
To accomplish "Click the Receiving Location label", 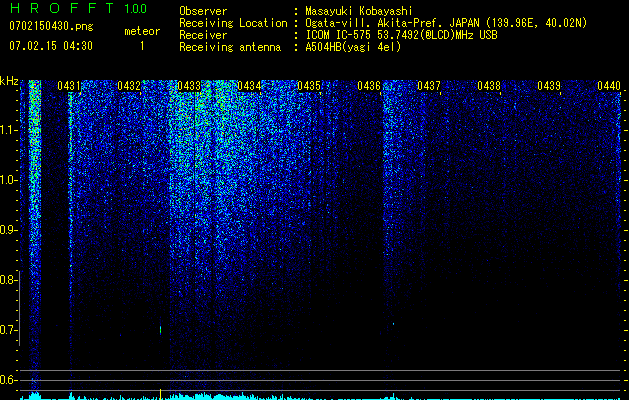I will [233, 23].
